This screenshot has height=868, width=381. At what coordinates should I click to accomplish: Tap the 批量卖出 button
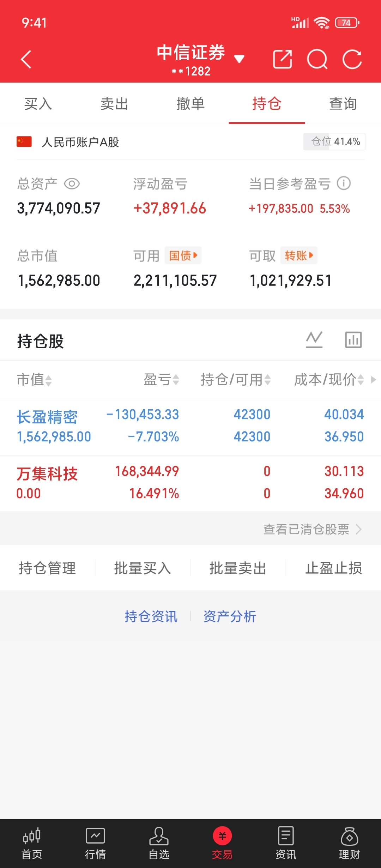(x=238, y=568)
